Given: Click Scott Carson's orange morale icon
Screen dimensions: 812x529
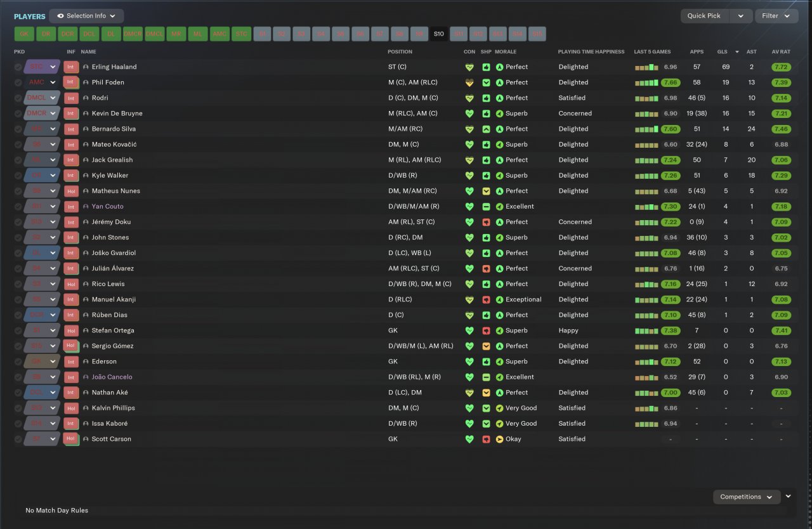Looking at the screenshot, I should [x=499, y=439].
